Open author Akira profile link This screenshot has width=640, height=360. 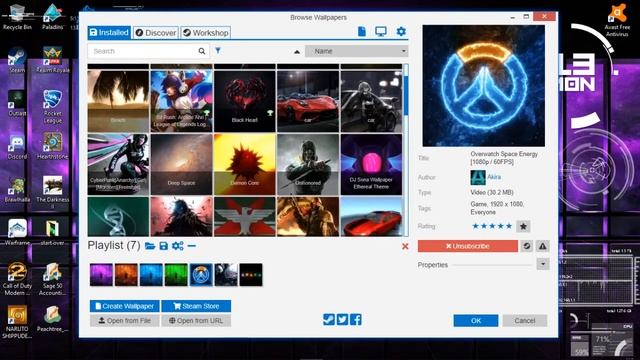(x=494, y=177)
